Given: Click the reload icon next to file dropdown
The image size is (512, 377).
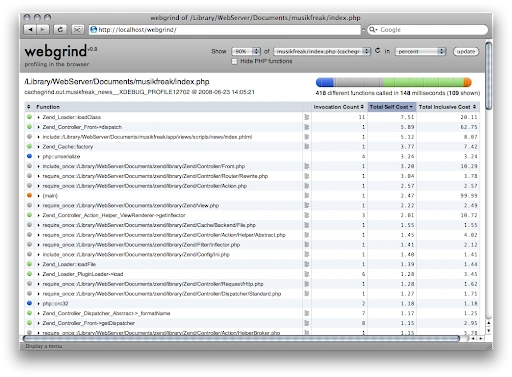Looking at the screenshot, I should [x=377, y=51].
